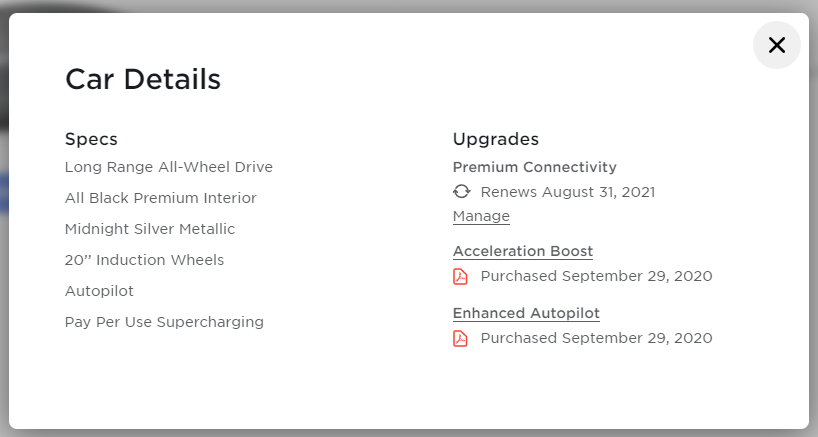Click the Premium Connectivity label

[534, 167]
